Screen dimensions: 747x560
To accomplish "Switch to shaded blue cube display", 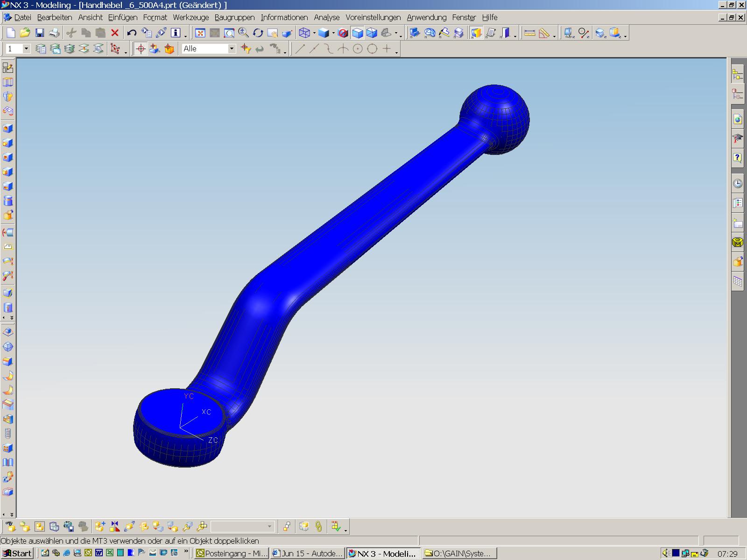I will point(324,33).
